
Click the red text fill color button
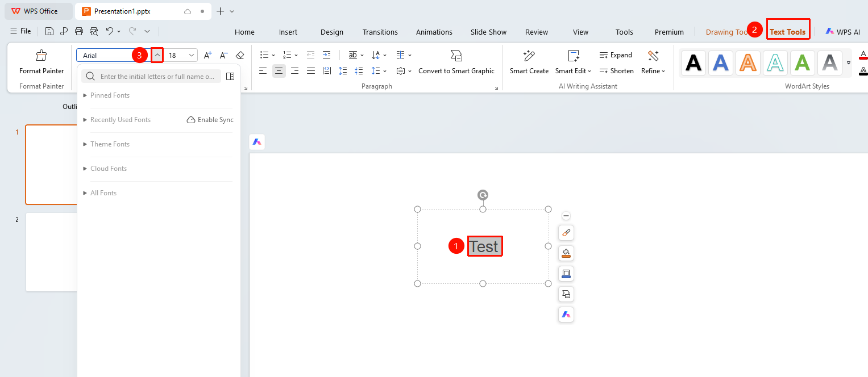pos(863,55)
